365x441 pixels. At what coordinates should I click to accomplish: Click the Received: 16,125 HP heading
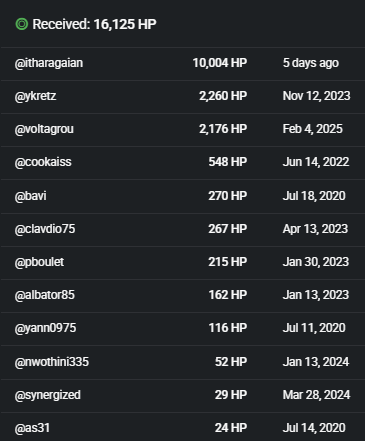pyautogui.click(x=94, y=24)
